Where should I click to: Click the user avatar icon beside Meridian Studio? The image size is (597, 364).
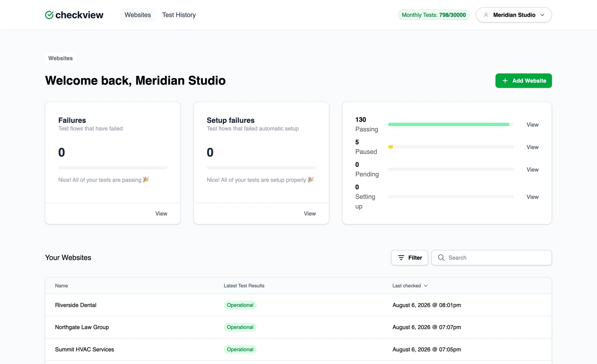pos(486,15)
